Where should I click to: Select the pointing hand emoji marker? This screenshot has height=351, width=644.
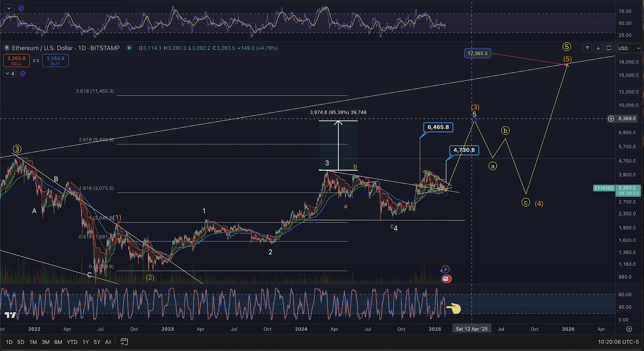coord(454,309)
